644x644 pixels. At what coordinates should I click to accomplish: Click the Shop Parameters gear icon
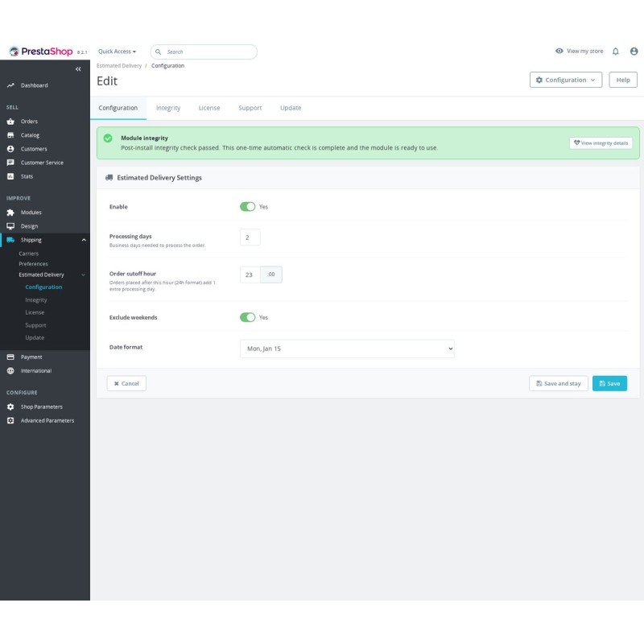[10, 407]
